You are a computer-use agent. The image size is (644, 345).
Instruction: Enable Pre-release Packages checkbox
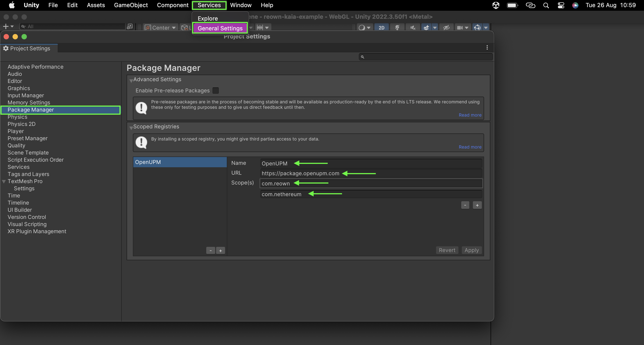tap(215, 90)
